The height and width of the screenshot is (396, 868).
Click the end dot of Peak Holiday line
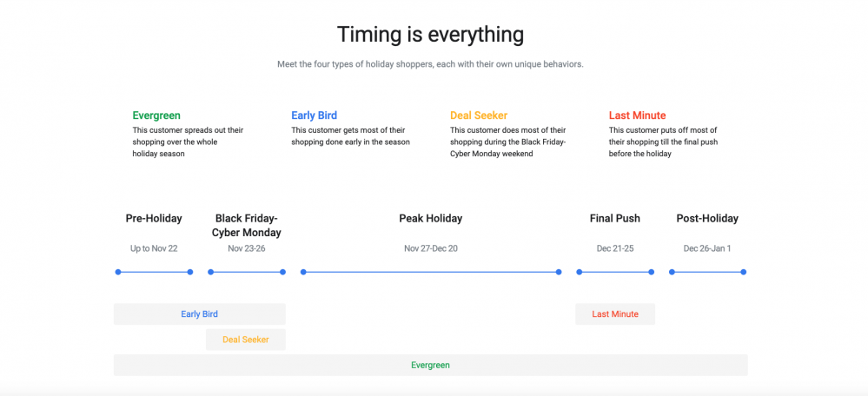[559, 272]
